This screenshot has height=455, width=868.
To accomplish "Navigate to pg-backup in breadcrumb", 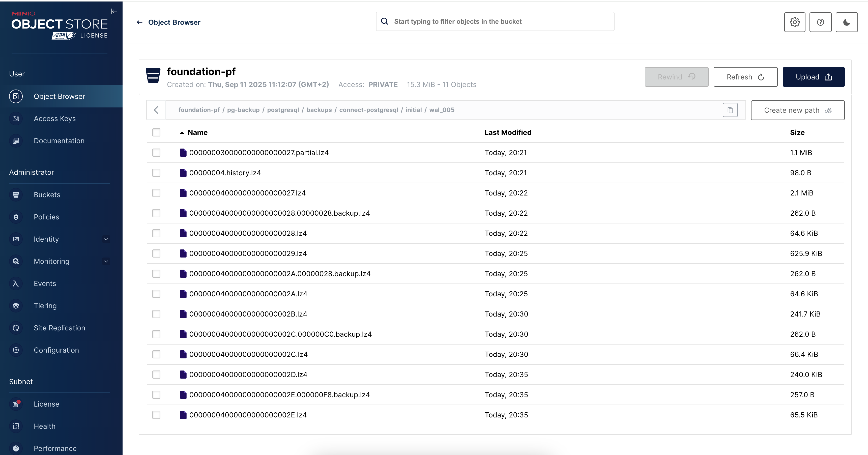I will click(x=243, y=109).
